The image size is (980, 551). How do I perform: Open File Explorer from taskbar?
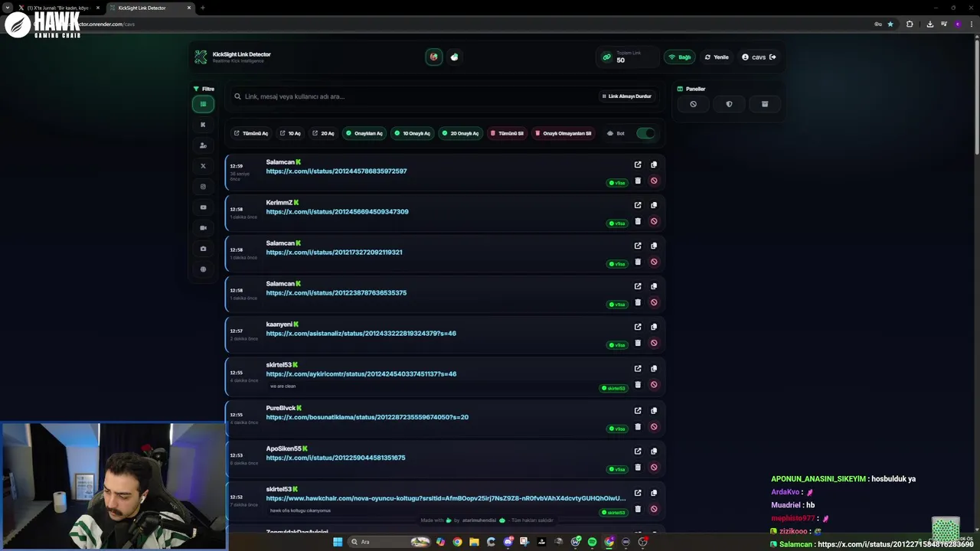coord(474,542)
